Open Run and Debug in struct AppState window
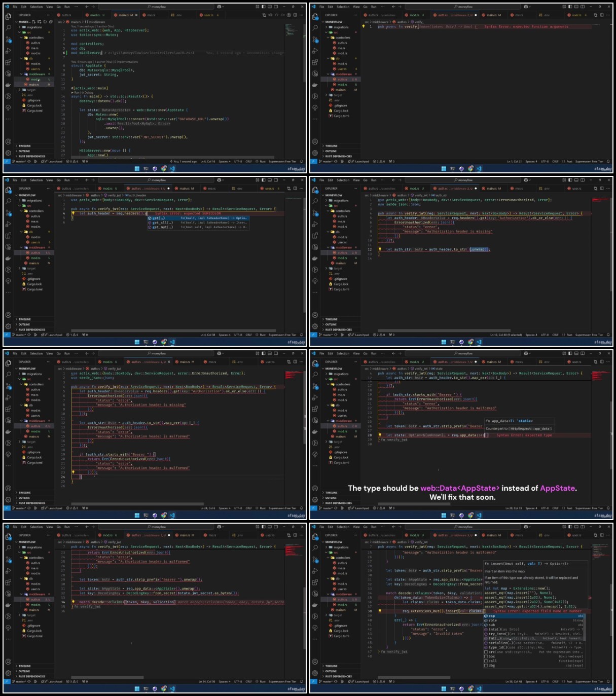Viewport: 616px width, 696px height. pyautogui.click(x=8, y=51)
